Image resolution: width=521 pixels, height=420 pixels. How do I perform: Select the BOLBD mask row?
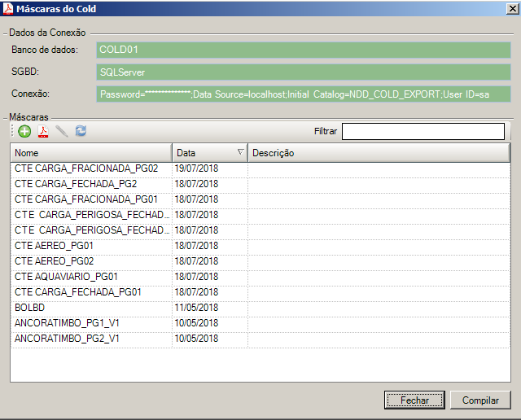[x=260, y=308]
